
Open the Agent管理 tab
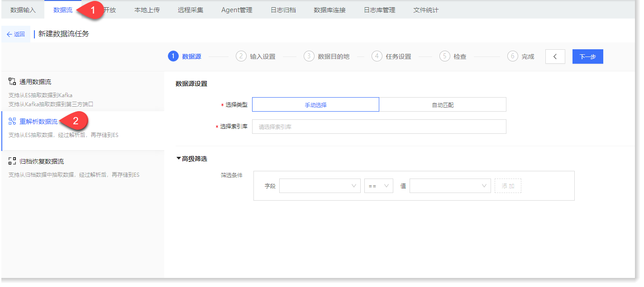coord(237,9)
